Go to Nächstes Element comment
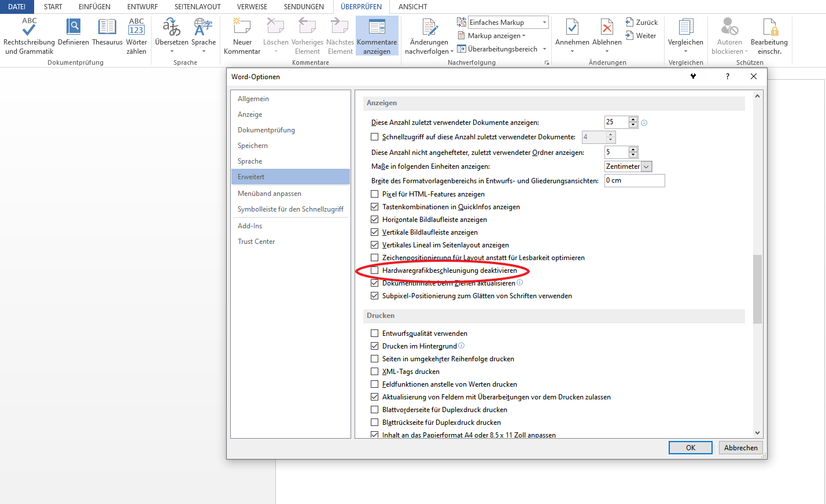Image resolution: width=826 pixels, height=504 pixels. click(340, 36)
